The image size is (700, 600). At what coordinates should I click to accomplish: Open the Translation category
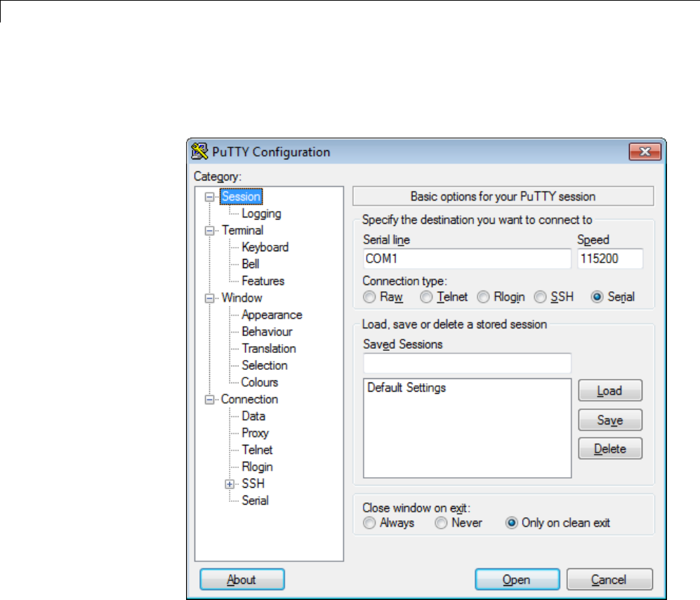coord(269,348)
